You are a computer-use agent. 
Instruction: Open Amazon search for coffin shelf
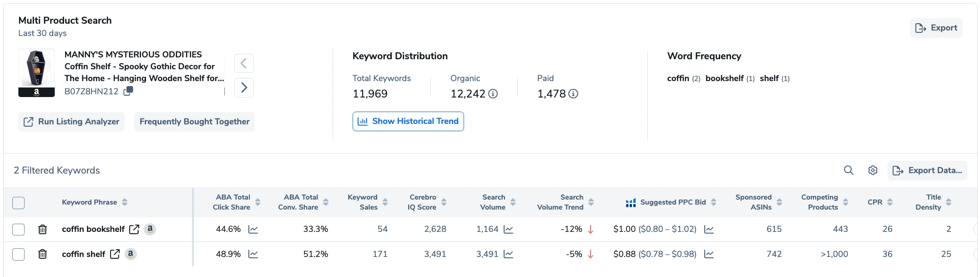click(x=131, y=254)
